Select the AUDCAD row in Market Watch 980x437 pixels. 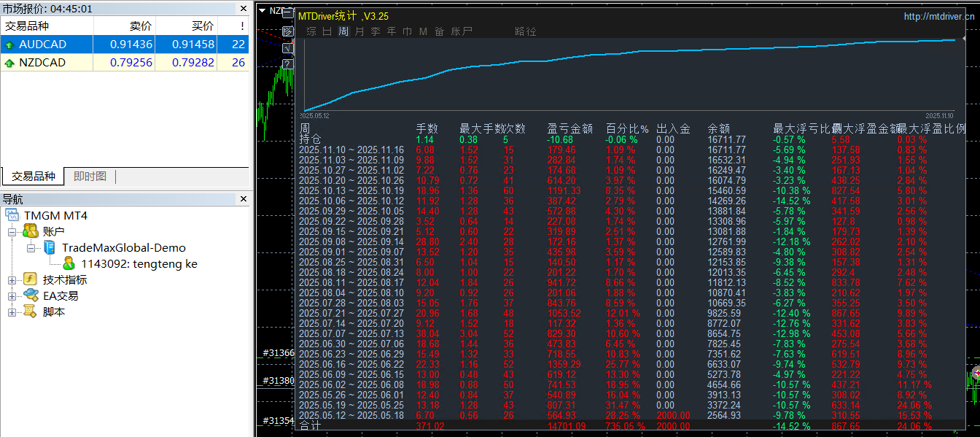click(x=125, y=45)
